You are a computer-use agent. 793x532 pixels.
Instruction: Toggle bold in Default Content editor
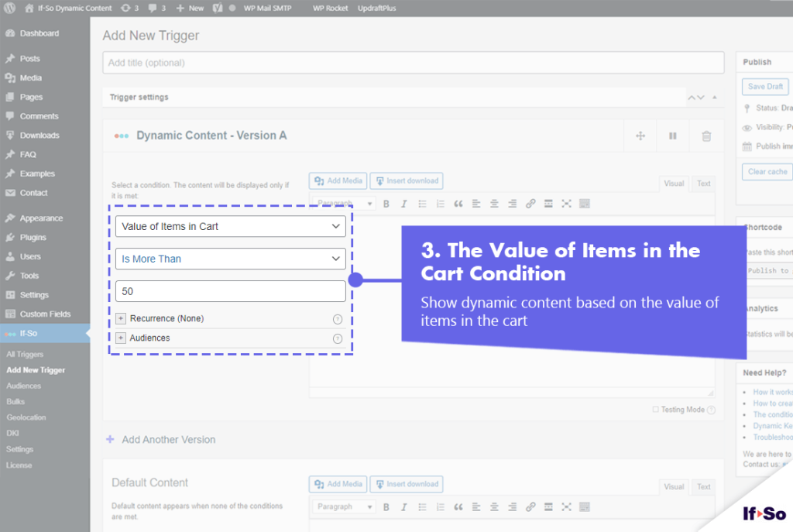[x=386, y=507]
